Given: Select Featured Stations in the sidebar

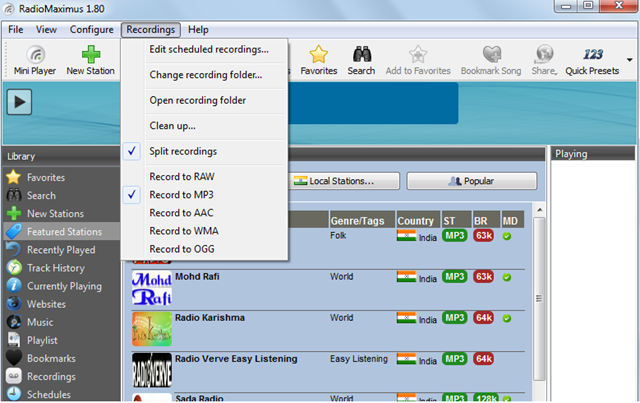Looking at the screenshot, I should (x=62, y=232).
